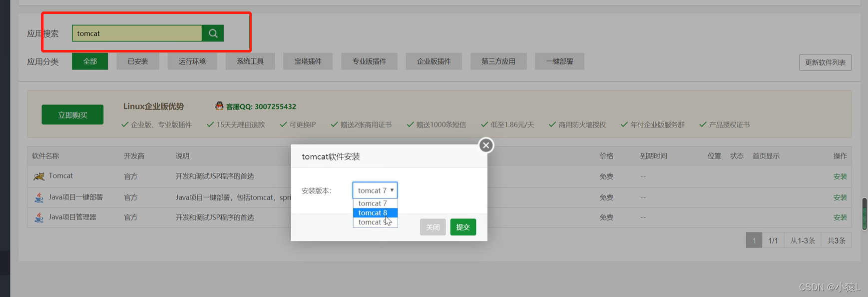Viewport: 868px width, 297px height.
Task: Click the 1/1 page indicator
Action: (773, 240)
